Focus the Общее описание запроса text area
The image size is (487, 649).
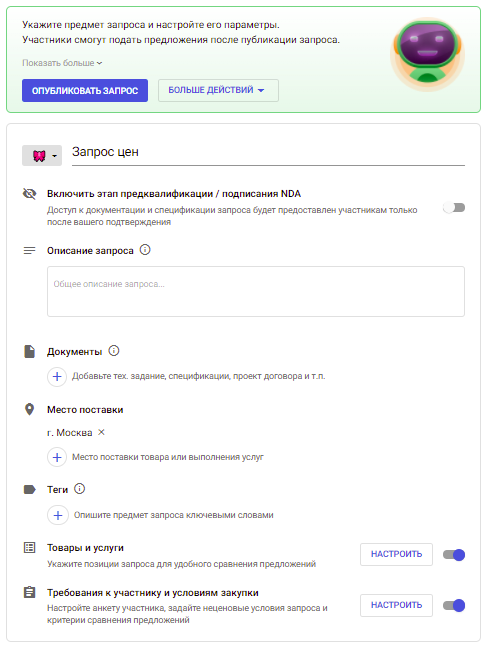(256, 291)
